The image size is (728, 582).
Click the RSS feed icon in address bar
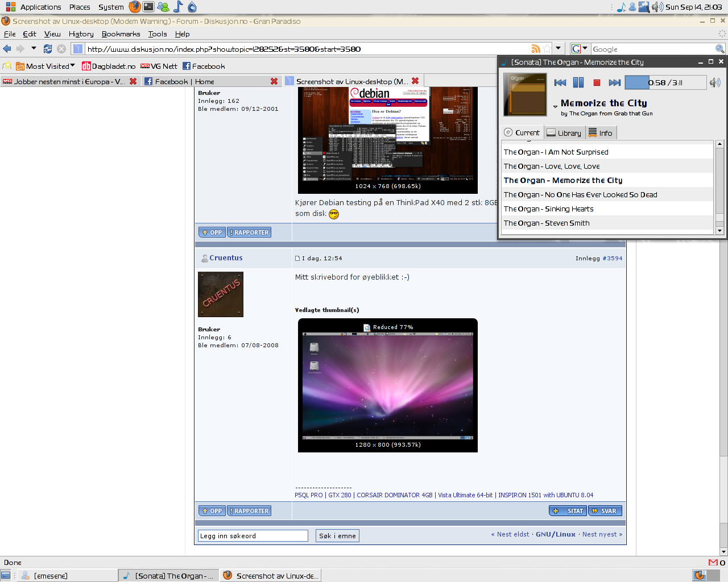click(x=536, y=49)
